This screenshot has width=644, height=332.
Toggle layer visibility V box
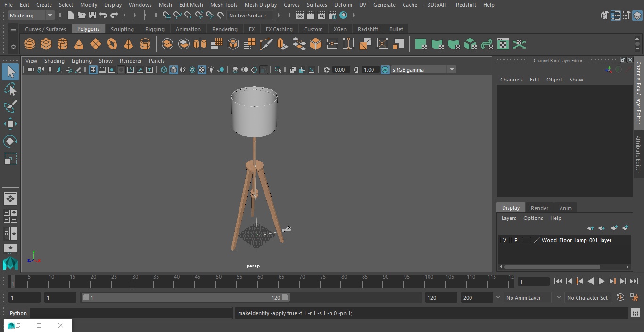[504, 240]
